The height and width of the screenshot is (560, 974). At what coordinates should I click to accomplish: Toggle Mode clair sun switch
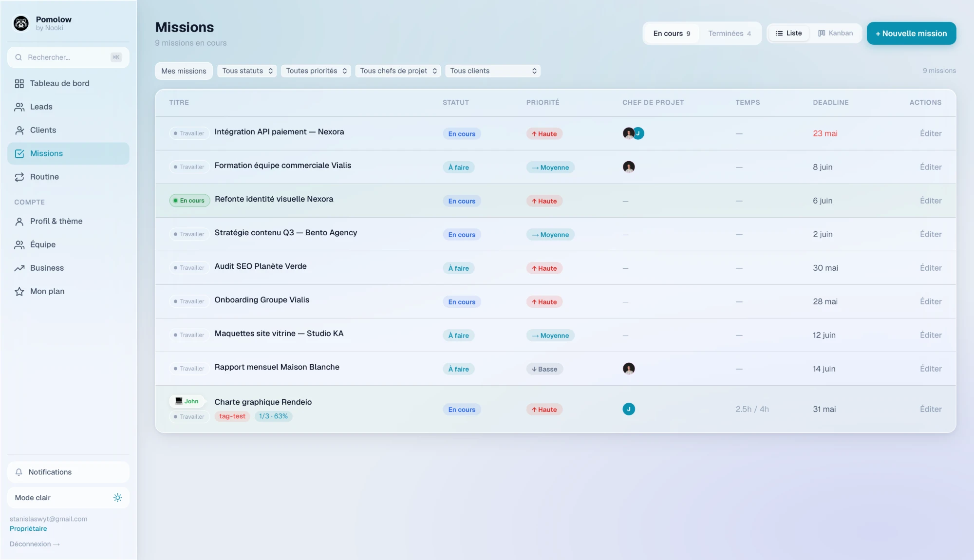coord(117,498)
